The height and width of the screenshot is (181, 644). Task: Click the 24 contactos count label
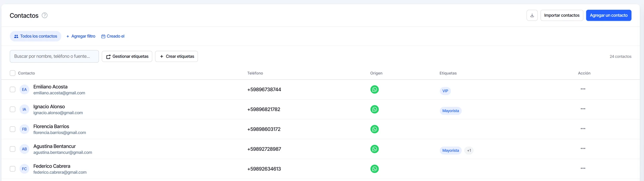coord(621,56)
